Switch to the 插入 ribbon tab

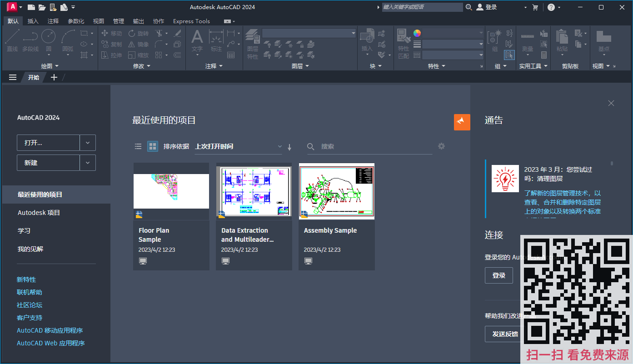coord(33,21)
